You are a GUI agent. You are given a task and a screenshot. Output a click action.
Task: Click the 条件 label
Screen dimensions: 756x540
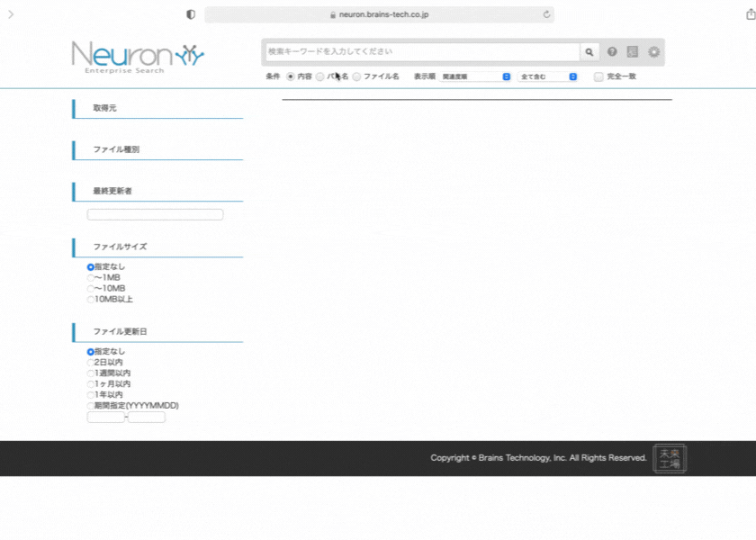273,76
